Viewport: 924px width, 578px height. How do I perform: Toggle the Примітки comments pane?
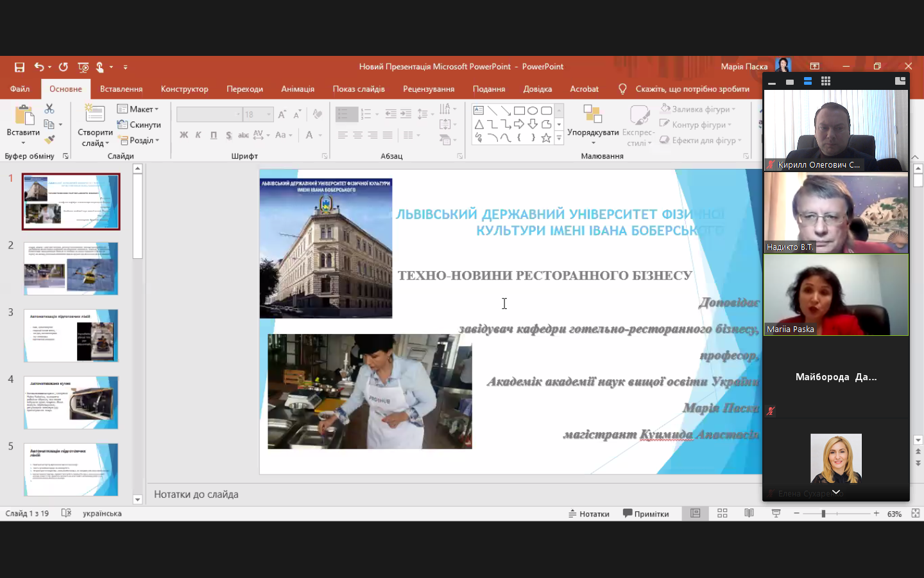pyautogui.click(x=646, y=514)
